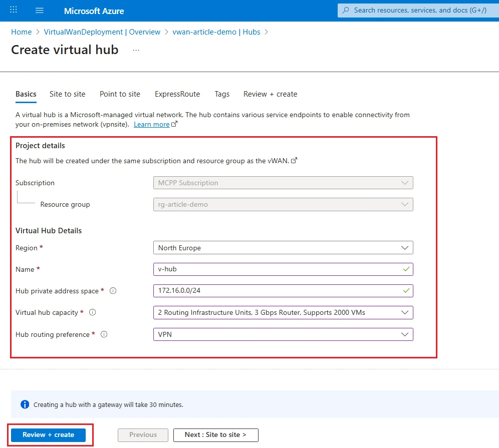This screenshot has height=448, width=499.
Task: Click info icon for Virtual hub capacity
Action: (x=92, y=312)
